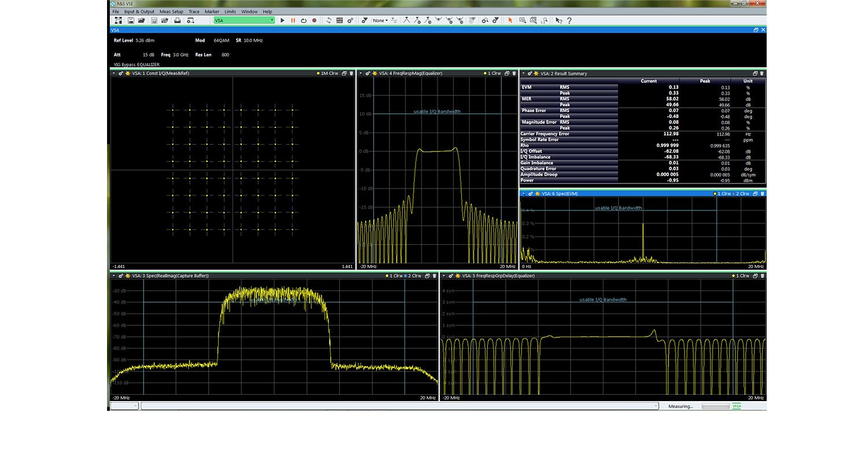Click the single sweep loop icon
Image resolution: width=868 pixels, height=463 pixels.
tap(303, 20)
